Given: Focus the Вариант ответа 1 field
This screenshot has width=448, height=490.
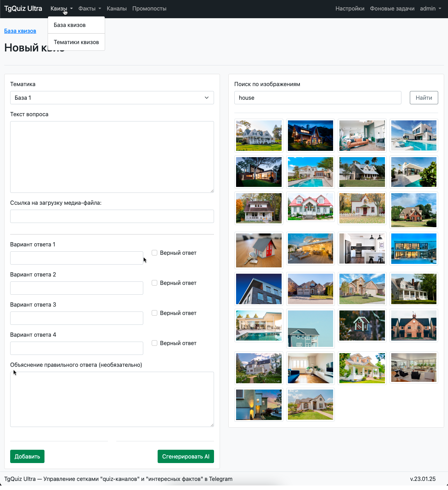Looking at the screenshot, I should coord(77,258).
